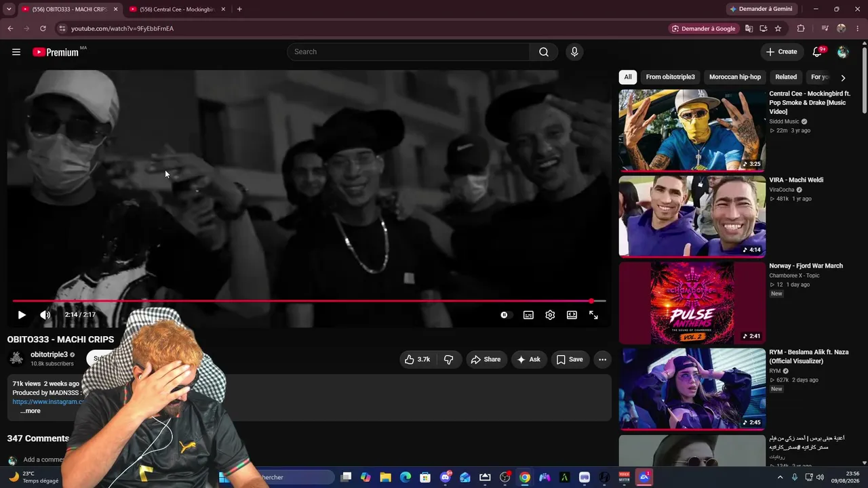Click the search magnifier button
Viewport: 868px width, 488px height.
pyautogui.click(x=544, y=52)
